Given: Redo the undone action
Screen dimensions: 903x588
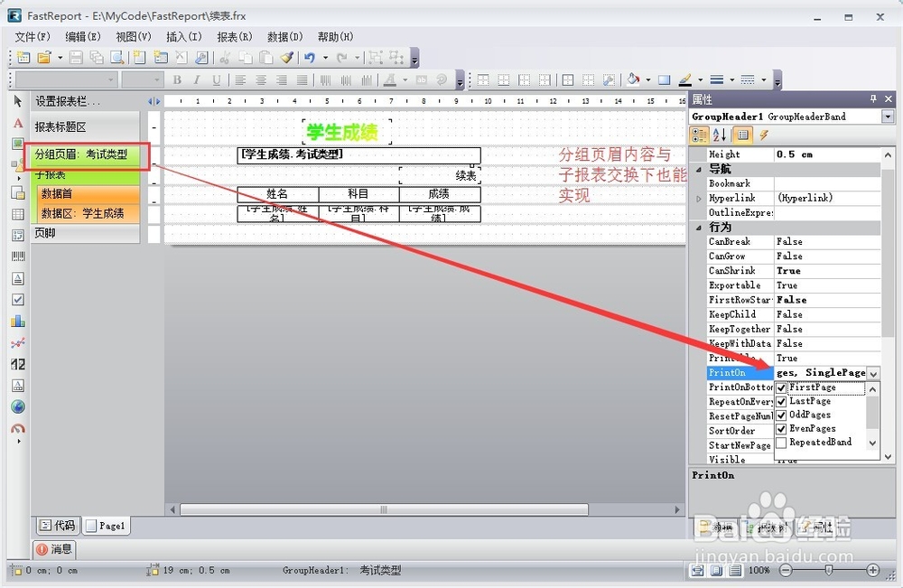Looking at the screenshot, I should click(342, 57).
